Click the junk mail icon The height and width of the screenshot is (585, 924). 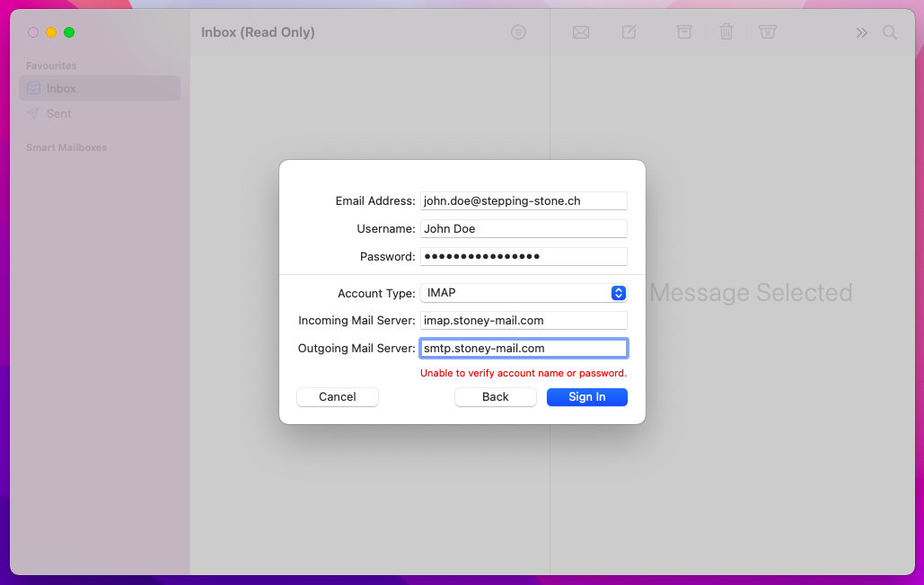point(768,32)
